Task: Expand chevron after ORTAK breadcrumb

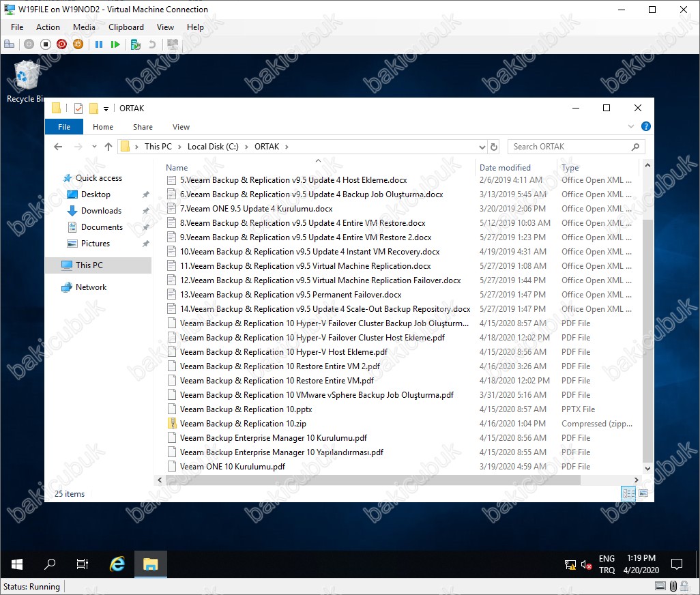Action: point(287,147)
